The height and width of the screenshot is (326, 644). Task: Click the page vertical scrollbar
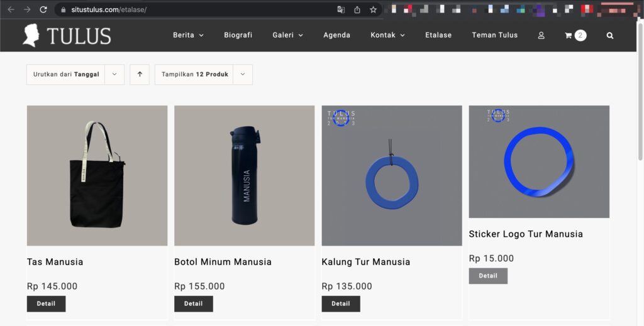click(640, 90)
